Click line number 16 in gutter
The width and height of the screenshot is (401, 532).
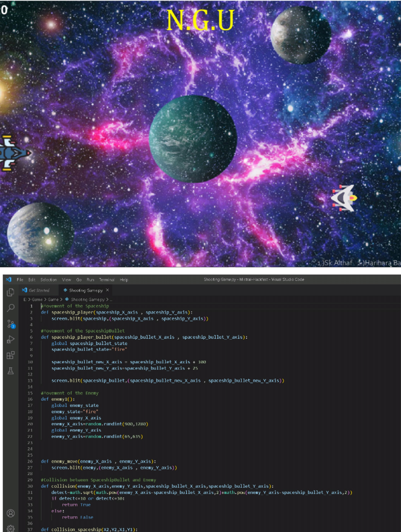click(30, 399)
